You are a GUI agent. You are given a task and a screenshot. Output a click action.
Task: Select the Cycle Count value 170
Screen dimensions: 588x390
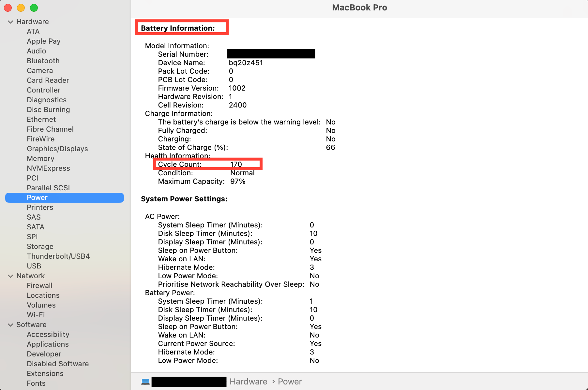tap(236, 165)
